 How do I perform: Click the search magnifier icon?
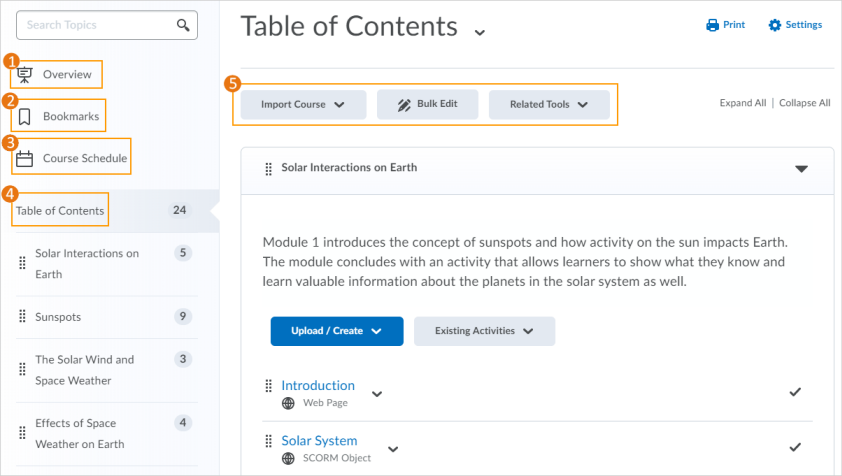[183, 25]
